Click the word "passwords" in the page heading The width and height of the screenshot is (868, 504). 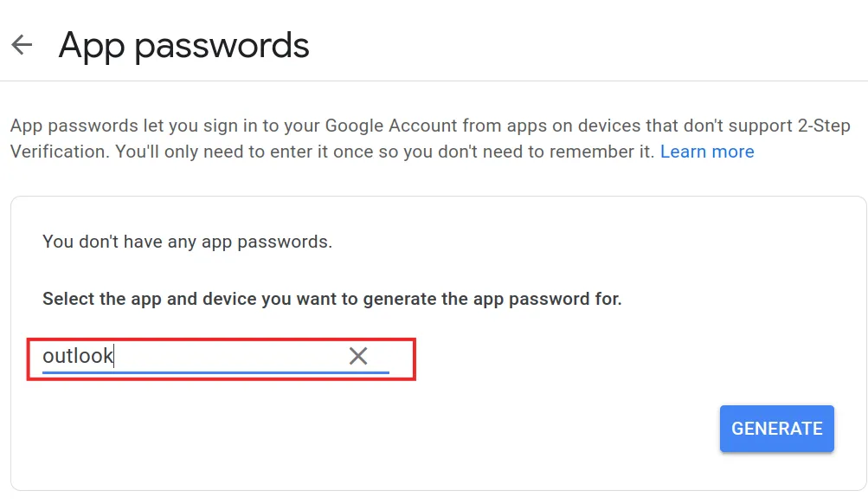pyautogui.click(x=223, y=45)
